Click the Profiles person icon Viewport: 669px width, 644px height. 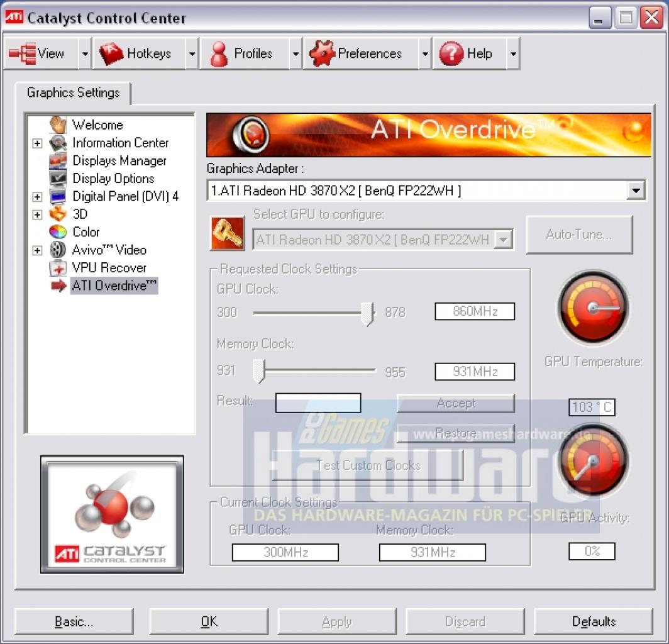[219, 54]
